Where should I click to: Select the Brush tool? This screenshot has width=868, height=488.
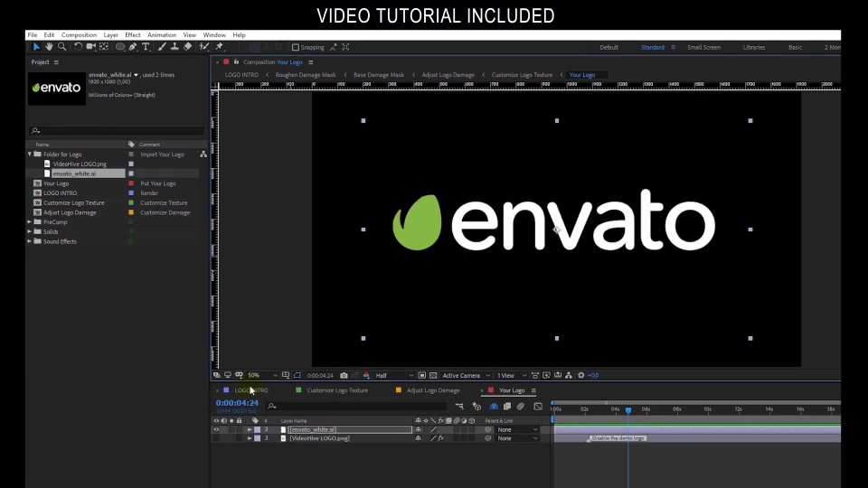click(162, 47)
